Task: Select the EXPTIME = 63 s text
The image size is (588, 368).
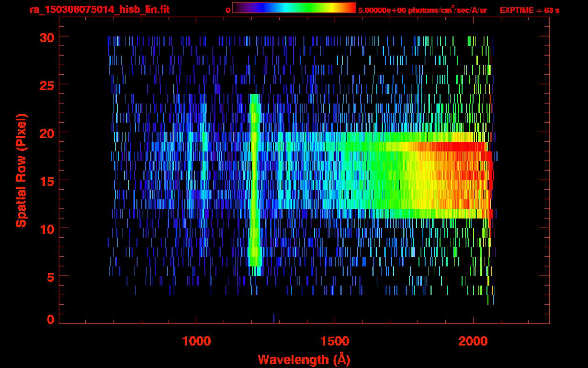Action: pyautogui.click(x=529, y=10)
